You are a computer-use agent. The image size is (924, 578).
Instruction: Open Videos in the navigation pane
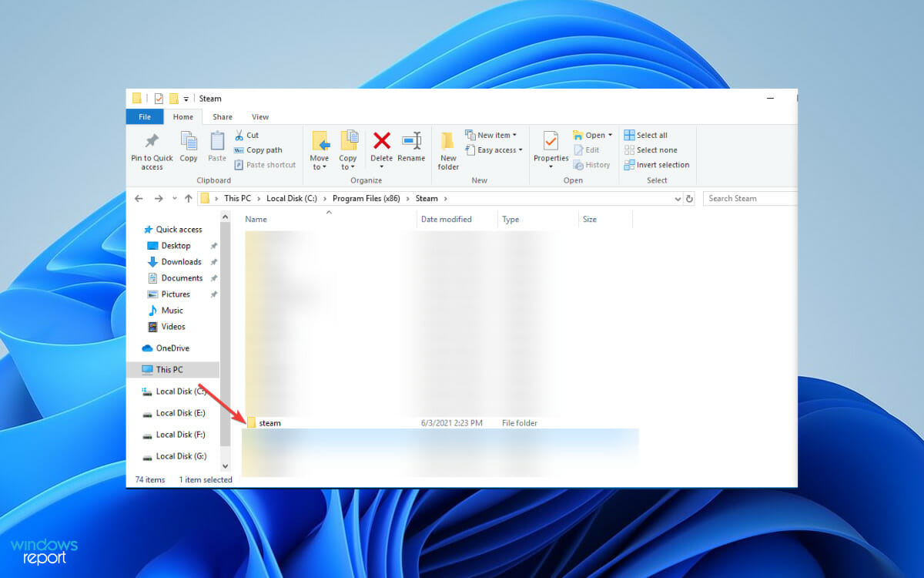click(x=166, y=326)
